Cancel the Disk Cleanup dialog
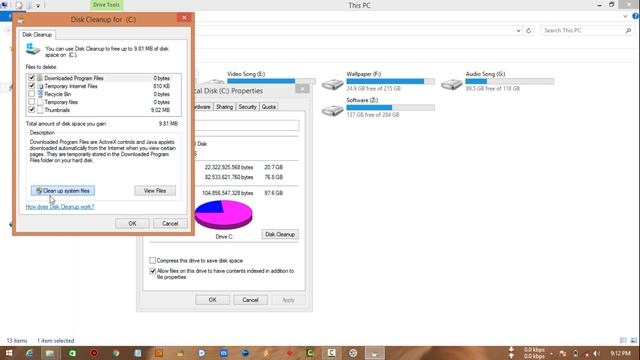 tap(170, 223)
